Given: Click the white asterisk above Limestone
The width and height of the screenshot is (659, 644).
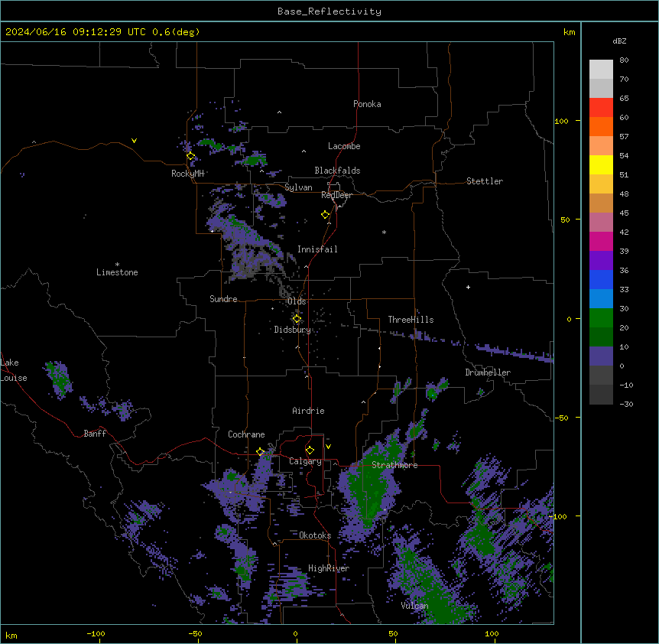Looking at the screenshot, I should coord(117,265).
